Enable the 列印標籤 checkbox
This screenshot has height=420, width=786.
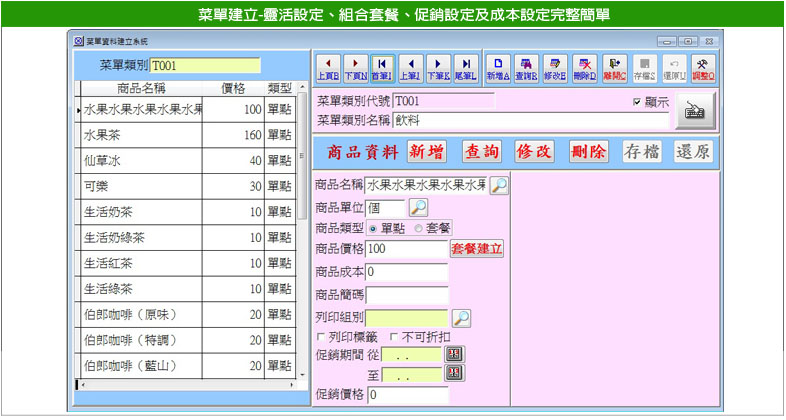[x=321, y=336]
